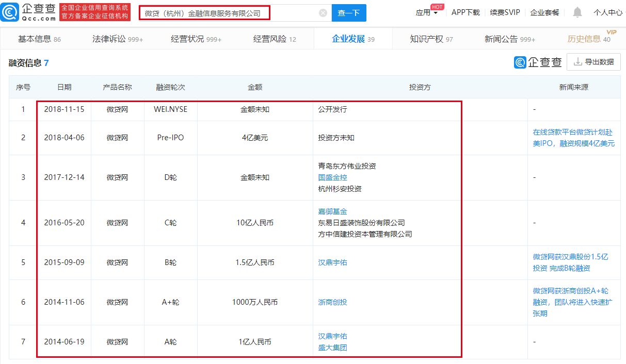
Task: Open news link about 4亿美元 IPO
Action: point(573,138)
